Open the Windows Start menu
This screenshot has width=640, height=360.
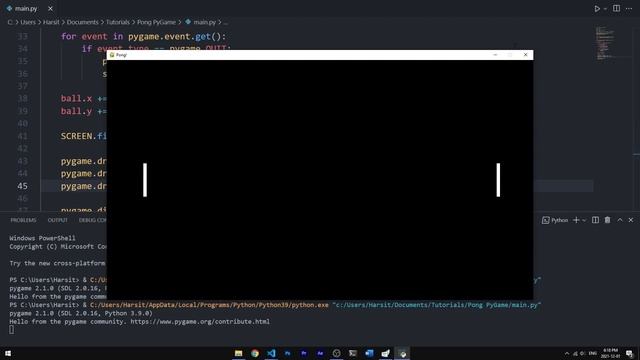coord(8,353)
